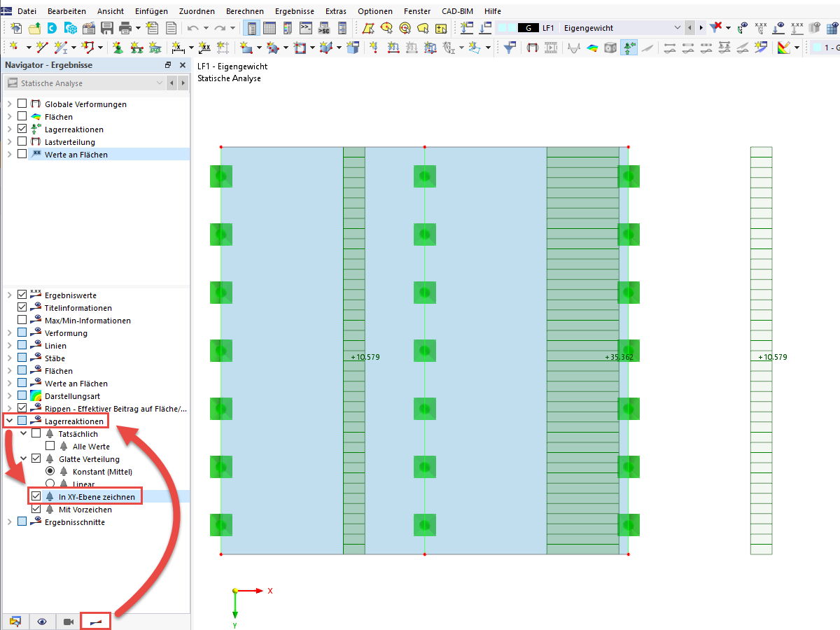
Task: Expand the Ergebnisschnitte tree node
Action: coord(9,521)
